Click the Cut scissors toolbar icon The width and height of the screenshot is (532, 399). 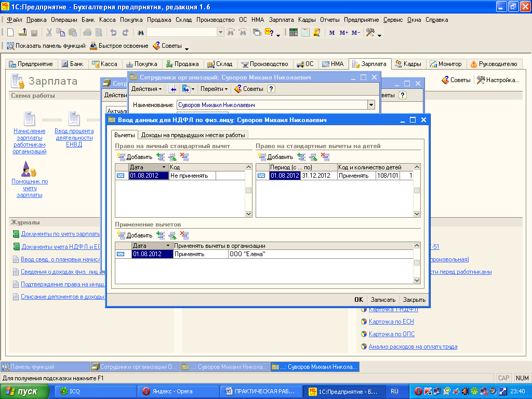coord(49,33)
